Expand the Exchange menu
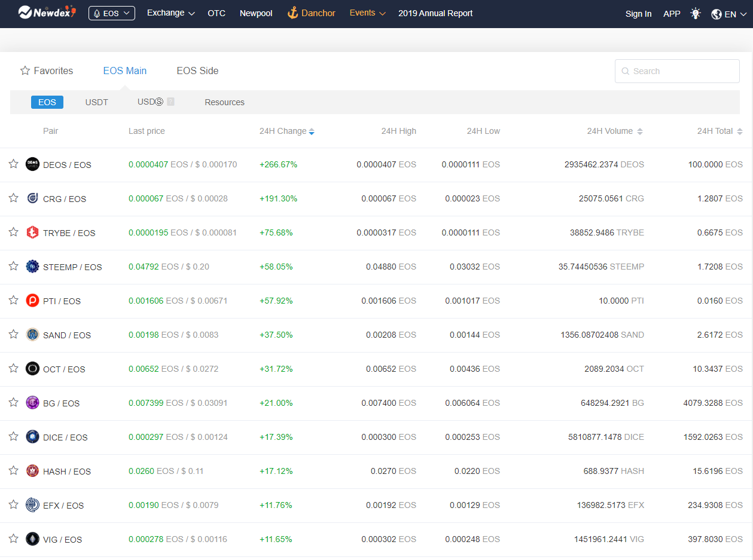 (171, 13)
